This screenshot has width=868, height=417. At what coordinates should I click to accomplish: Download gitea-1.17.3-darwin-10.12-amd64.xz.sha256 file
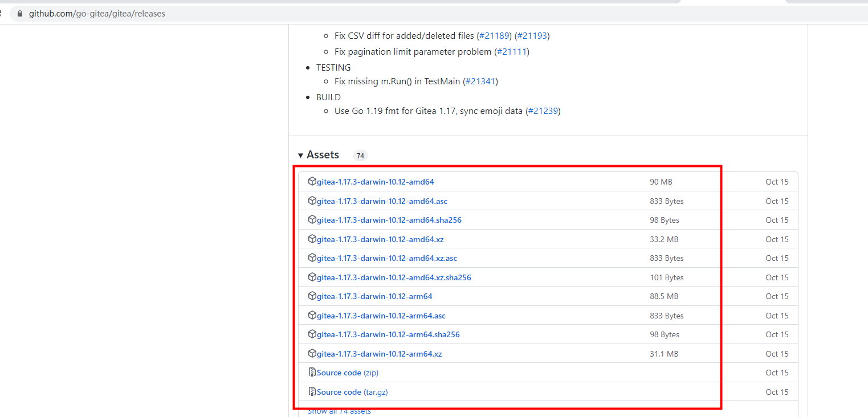coord(394,277)
